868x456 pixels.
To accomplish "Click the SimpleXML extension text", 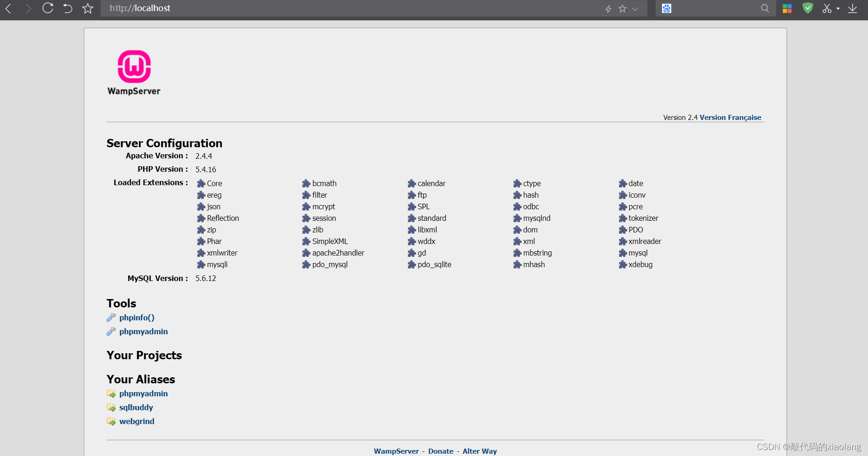I will [x=330, y=241].
